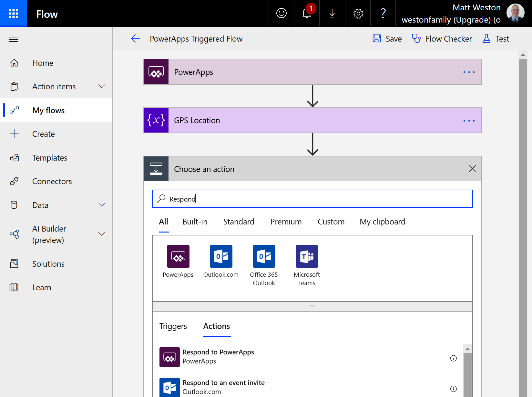Click the Test button label
Screen dimensions: 532x397
tap(502, 39)
